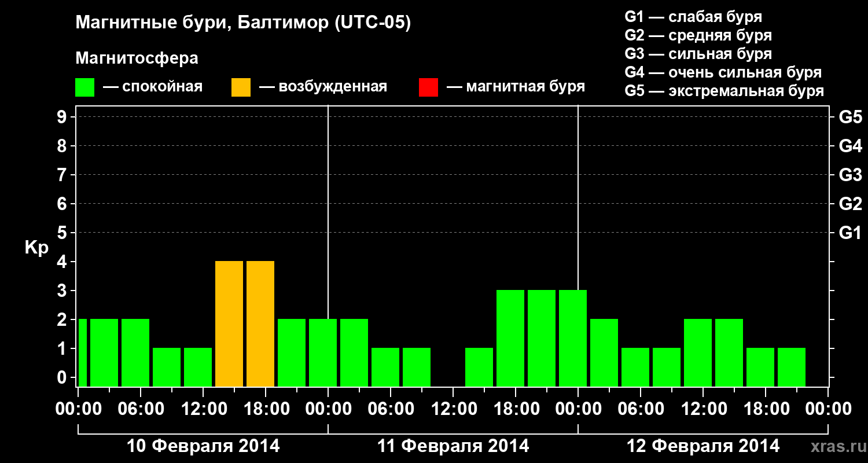Click the Kp 3 bar crossing midnight into 12 February

(573, 338)
